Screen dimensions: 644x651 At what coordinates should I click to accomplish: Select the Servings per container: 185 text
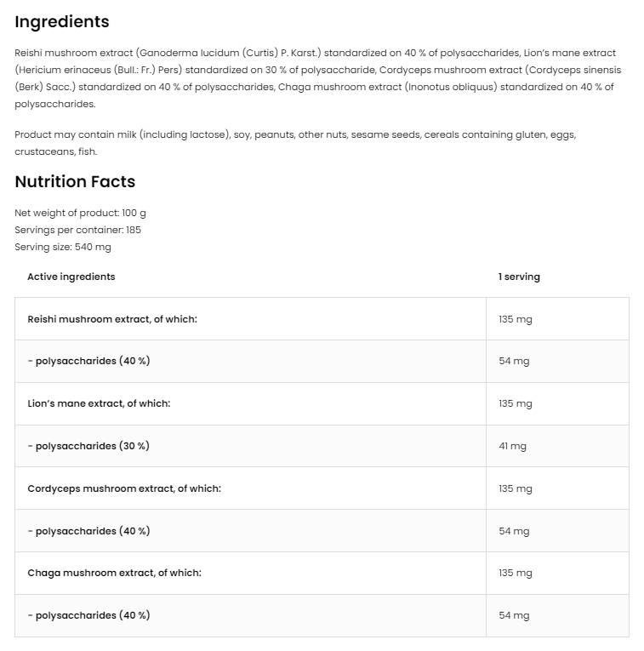coord(77,230)
